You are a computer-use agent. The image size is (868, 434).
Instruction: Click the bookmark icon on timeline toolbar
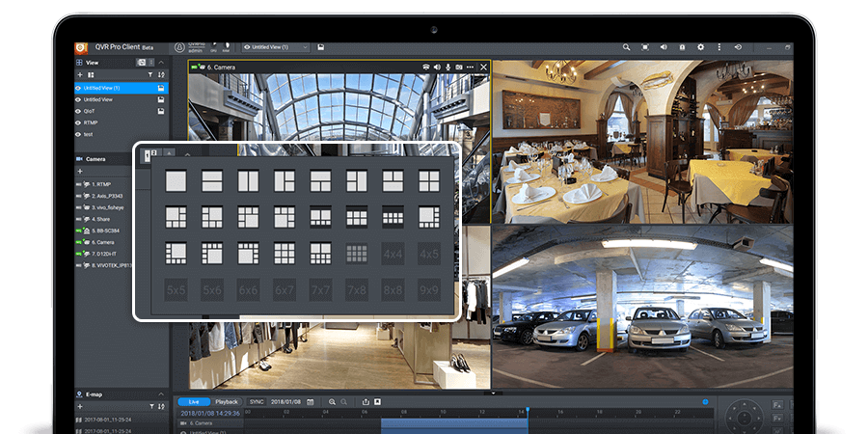tap(377, 402)
